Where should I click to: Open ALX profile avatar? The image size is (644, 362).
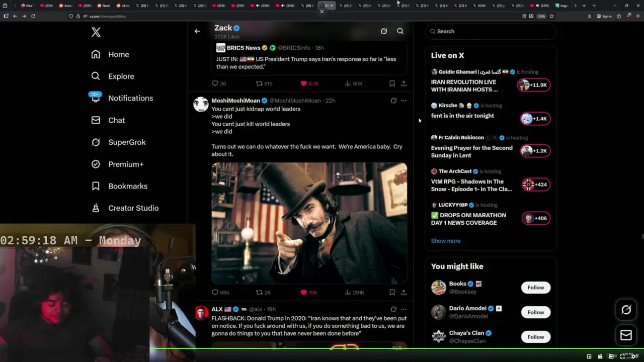click(x=201, y=313)
